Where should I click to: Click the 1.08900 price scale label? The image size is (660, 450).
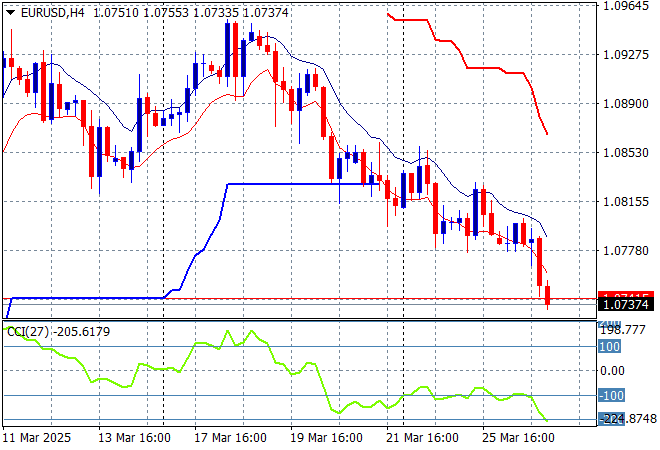coord(626,104)
